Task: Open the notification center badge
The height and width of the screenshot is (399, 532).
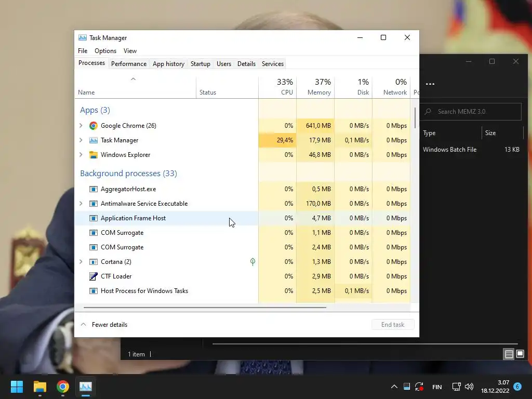Action: [x=517, y=387]
